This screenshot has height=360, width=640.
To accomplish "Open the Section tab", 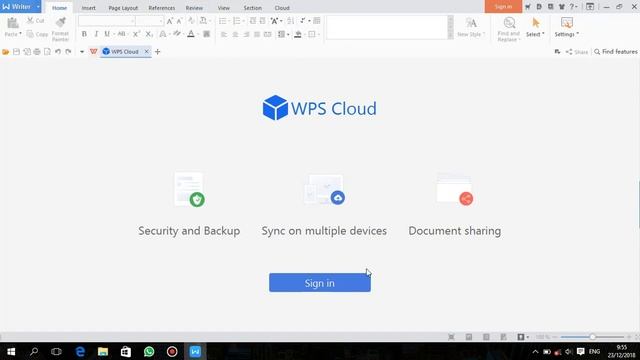I will point(253,8).
